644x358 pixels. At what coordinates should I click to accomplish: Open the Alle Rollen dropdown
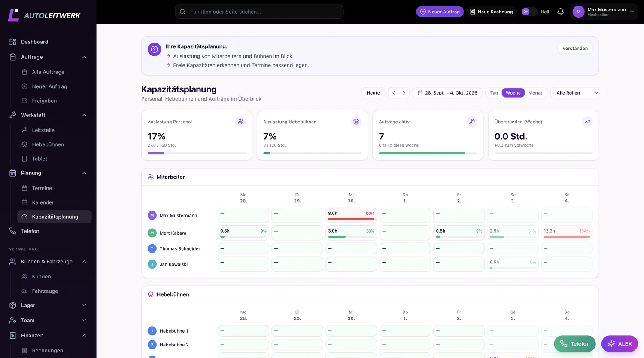tap(574, 93)
